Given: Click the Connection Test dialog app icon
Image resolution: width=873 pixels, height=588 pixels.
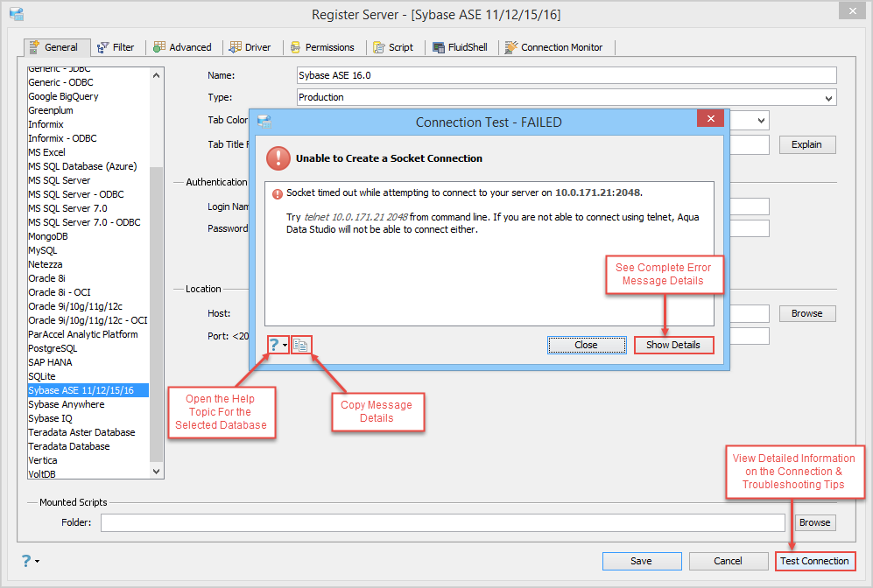Looking at the screenshot, I should pos(264,122).
